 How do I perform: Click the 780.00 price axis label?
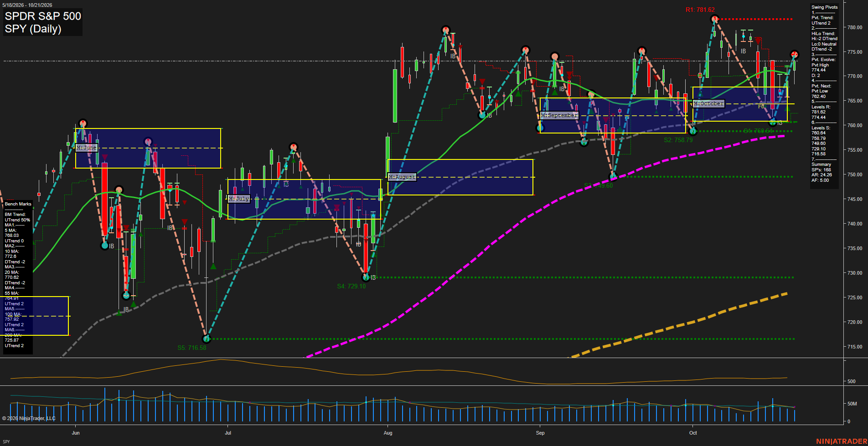coord(855,27)
